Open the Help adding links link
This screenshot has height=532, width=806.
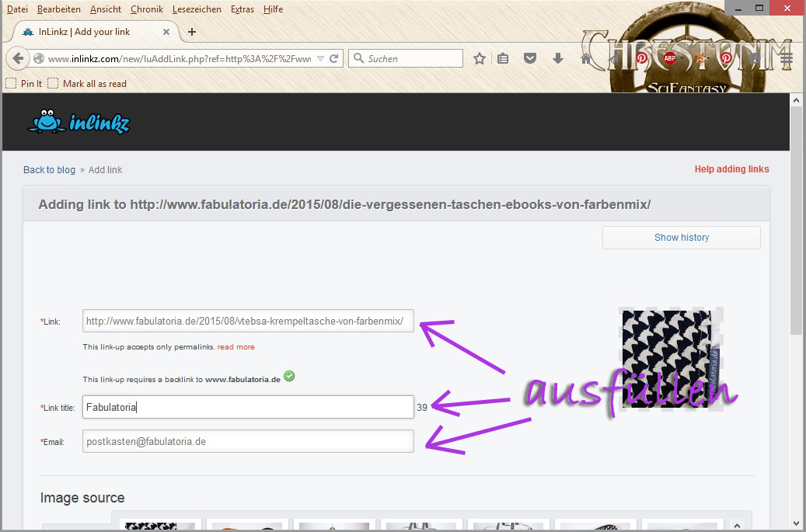pos(731,169)
